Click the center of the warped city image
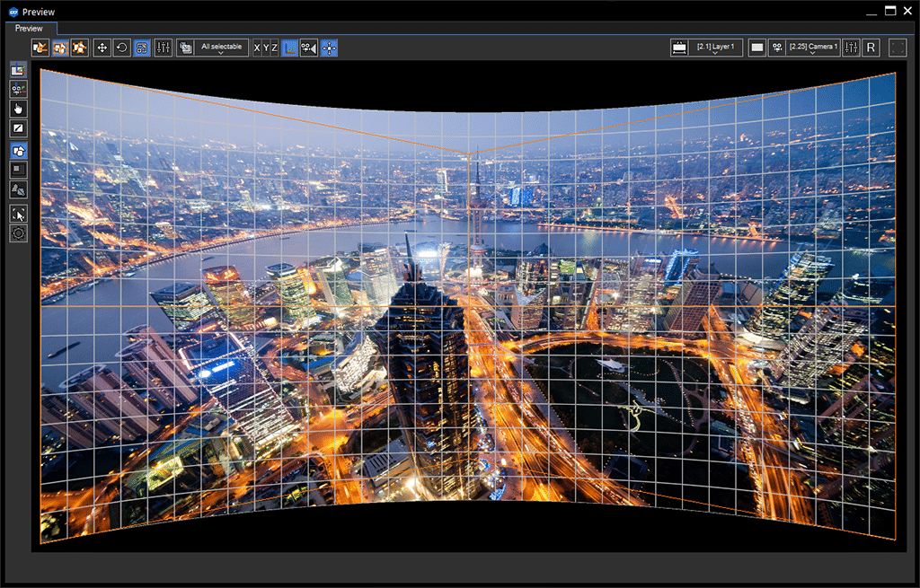 click(468, 305)
